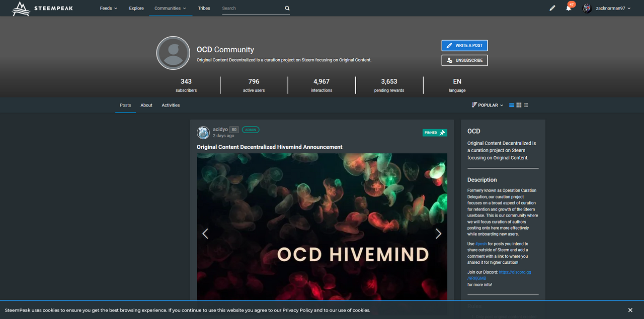Viewport: 644px width, 319px height.
Task: Dismiss the cookie notice
Action: [x=630, y=310]
